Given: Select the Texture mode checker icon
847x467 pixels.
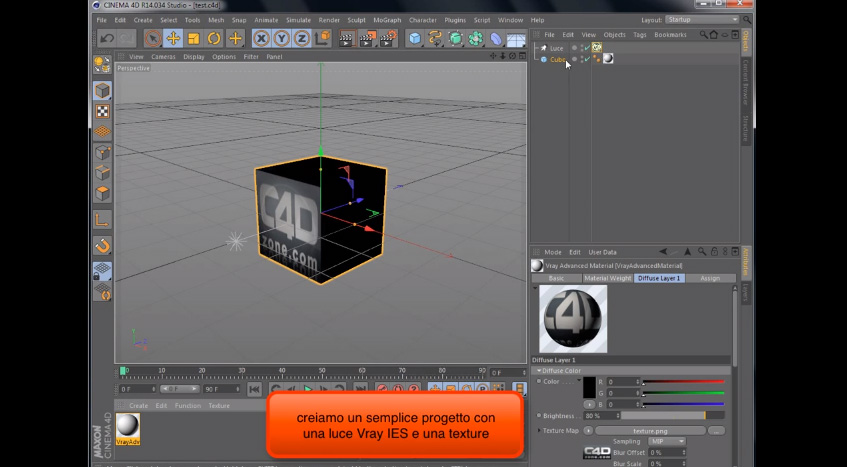Looking at the screenshot, I should pyautogui.click(x=103, y=111).
